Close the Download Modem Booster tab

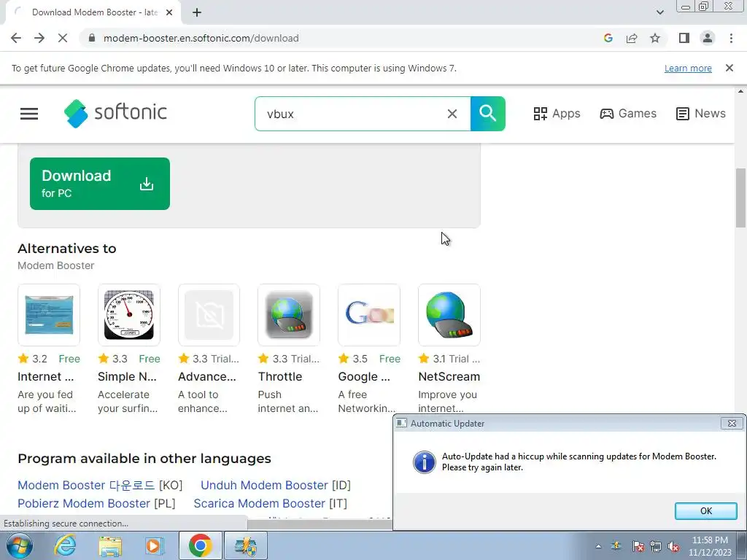169,12
